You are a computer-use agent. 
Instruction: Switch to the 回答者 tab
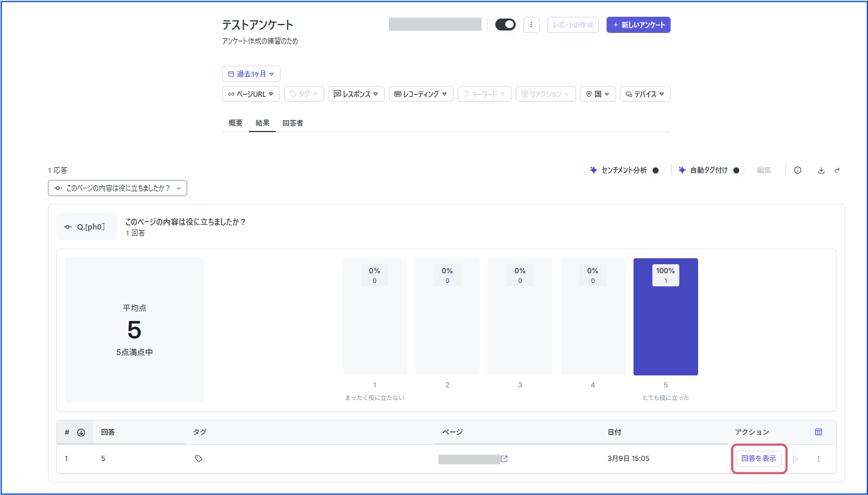click(293, 123)
